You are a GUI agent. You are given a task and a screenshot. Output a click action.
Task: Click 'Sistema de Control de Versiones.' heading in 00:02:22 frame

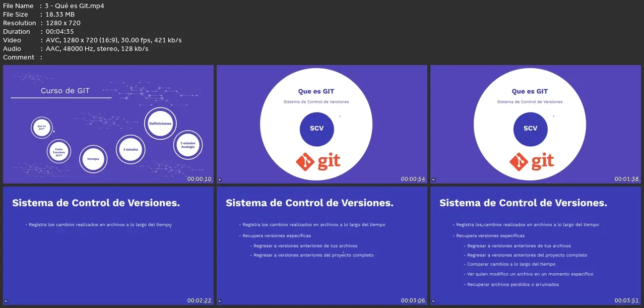pyautogui.click(x=96, y=203)
